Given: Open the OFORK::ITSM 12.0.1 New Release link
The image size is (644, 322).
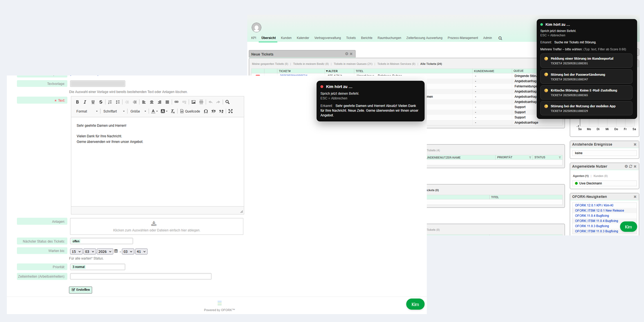Looking at the screenshot, I should point(599,211).
